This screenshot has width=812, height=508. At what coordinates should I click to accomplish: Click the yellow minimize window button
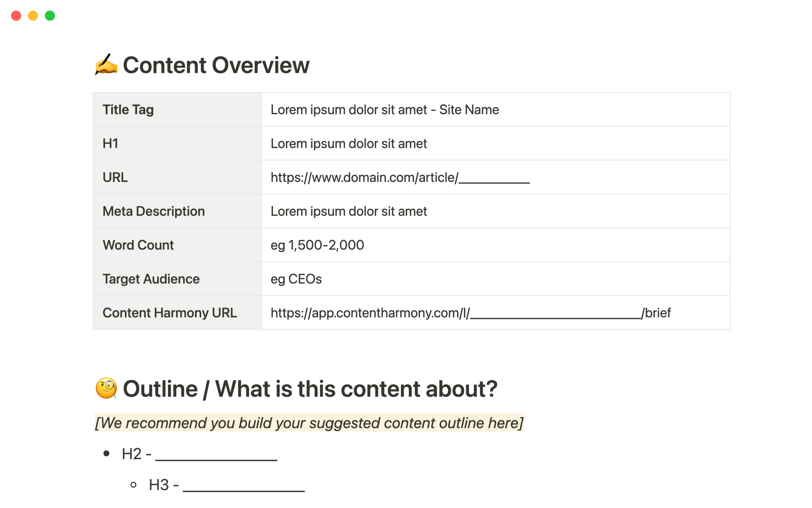[33, 16]
